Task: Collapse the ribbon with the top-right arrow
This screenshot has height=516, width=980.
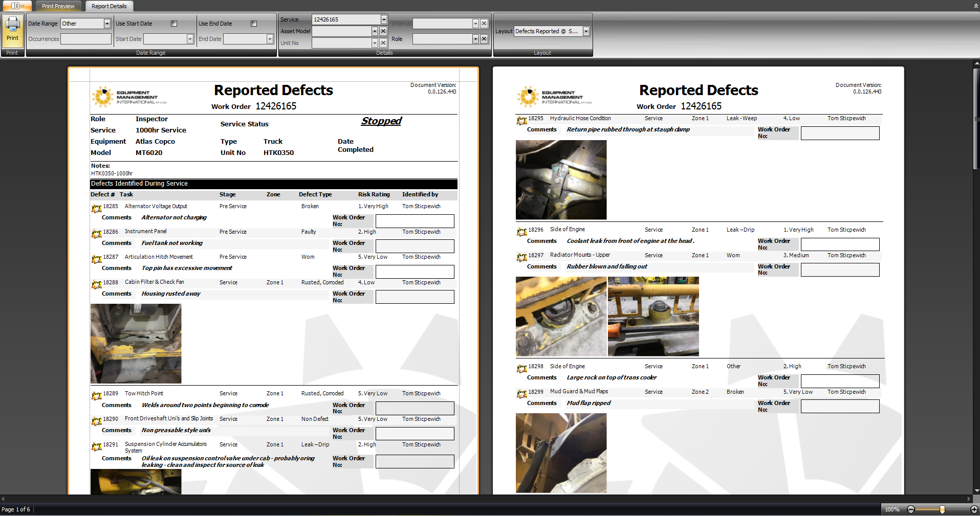Action: click(x=975, y=6)
